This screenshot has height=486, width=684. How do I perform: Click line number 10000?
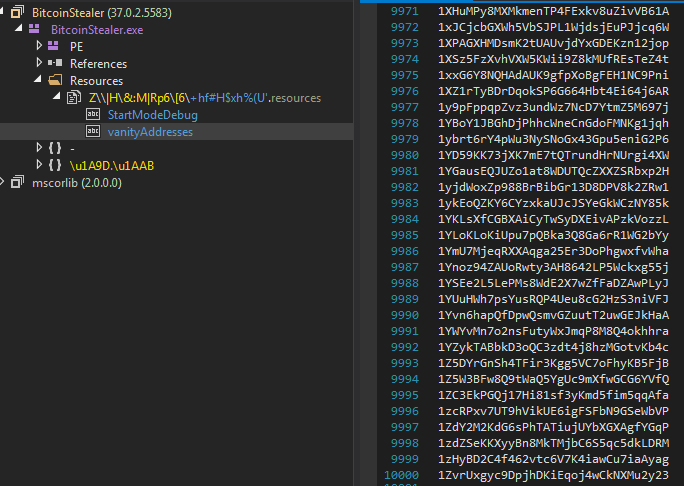coord(401,475)
